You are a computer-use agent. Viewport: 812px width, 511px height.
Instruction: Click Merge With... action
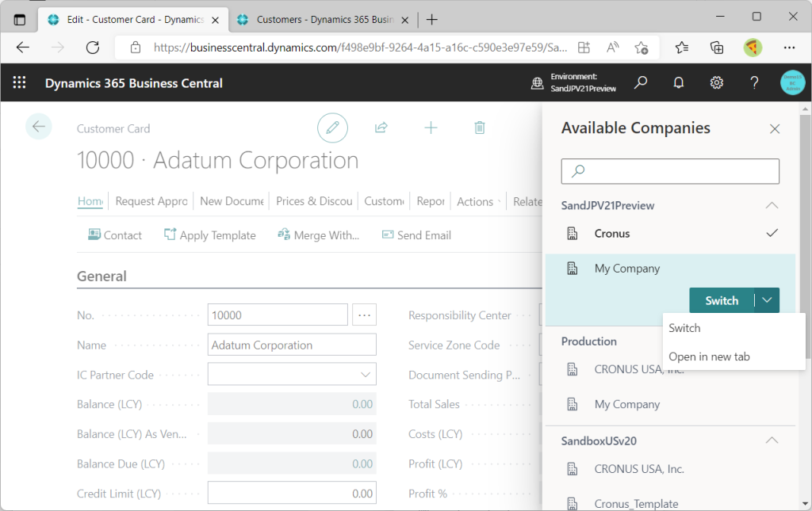coord(319,235)
